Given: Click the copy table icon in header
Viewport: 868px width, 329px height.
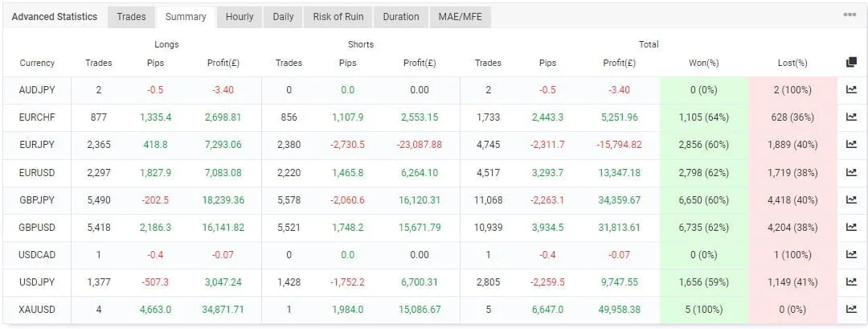Looking at the screenshot, I should [851, 63].
